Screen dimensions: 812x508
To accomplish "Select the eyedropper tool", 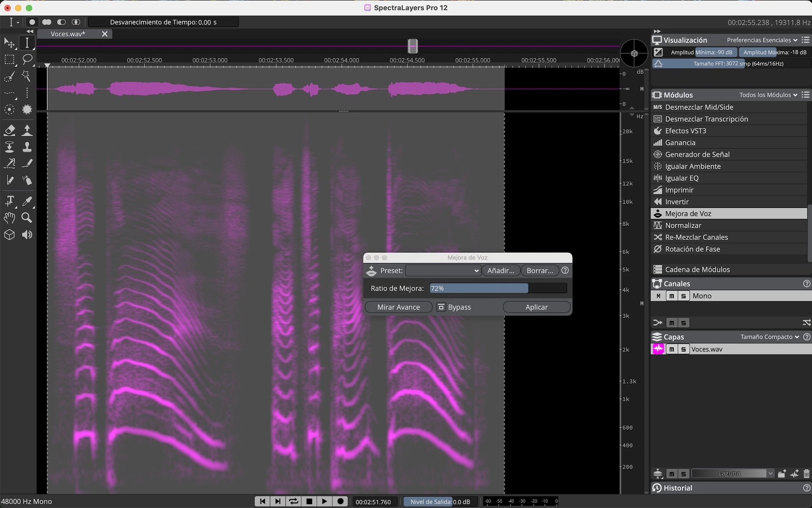I will point(27,201).
